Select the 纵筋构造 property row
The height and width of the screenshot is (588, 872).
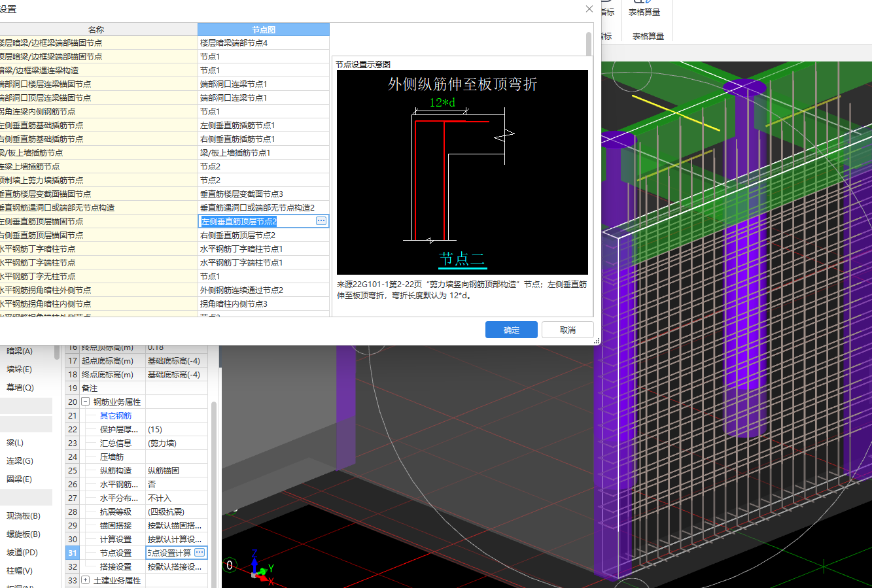pos(136,470)
